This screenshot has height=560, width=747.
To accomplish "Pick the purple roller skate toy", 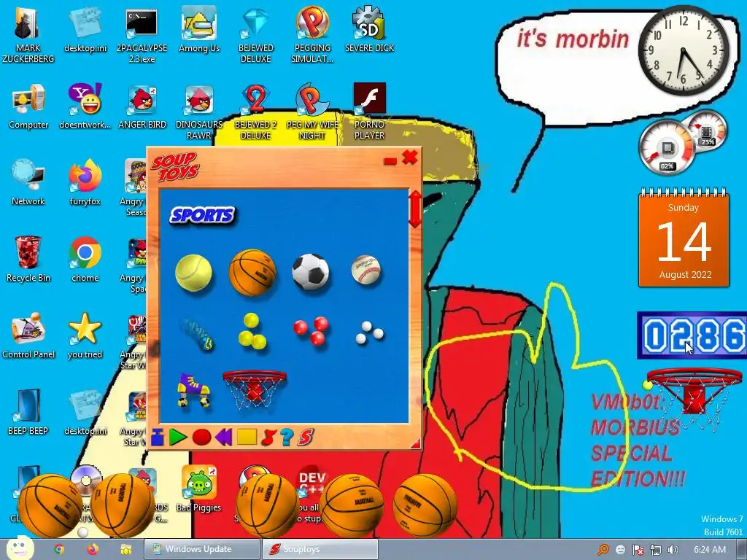I will 193,390.
